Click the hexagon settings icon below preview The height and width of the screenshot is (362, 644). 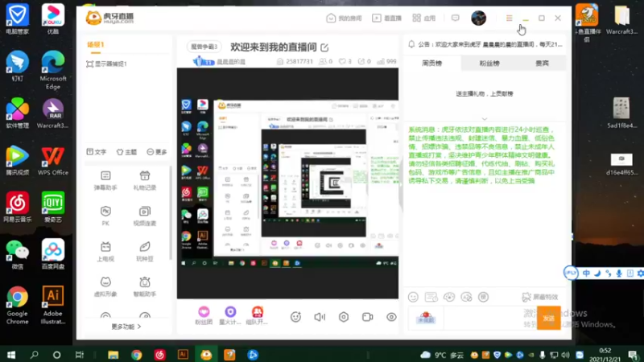[x=344, y=317]
